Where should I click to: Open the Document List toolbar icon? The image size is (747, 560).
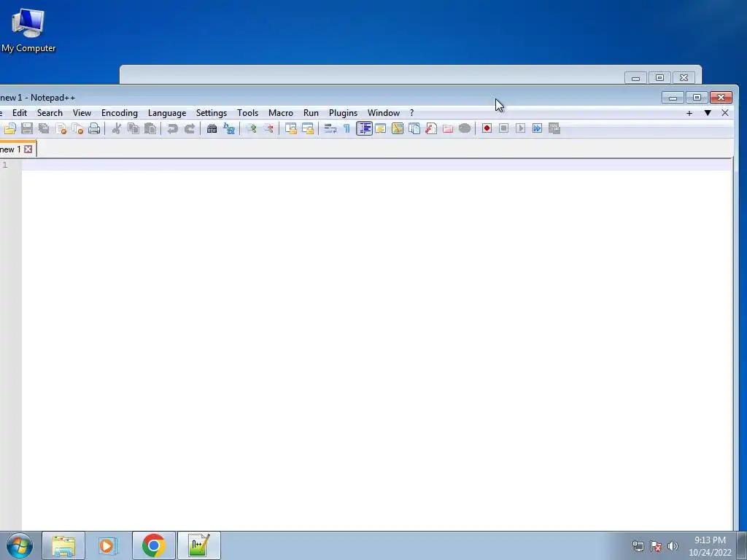(414, 128)
